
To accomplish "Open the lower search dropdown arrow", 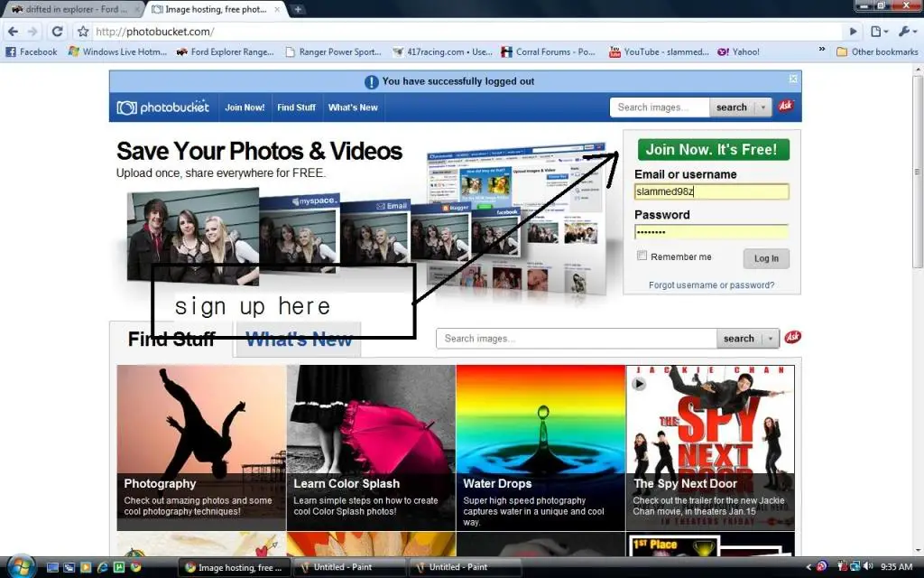I will [x=771, y=339].
